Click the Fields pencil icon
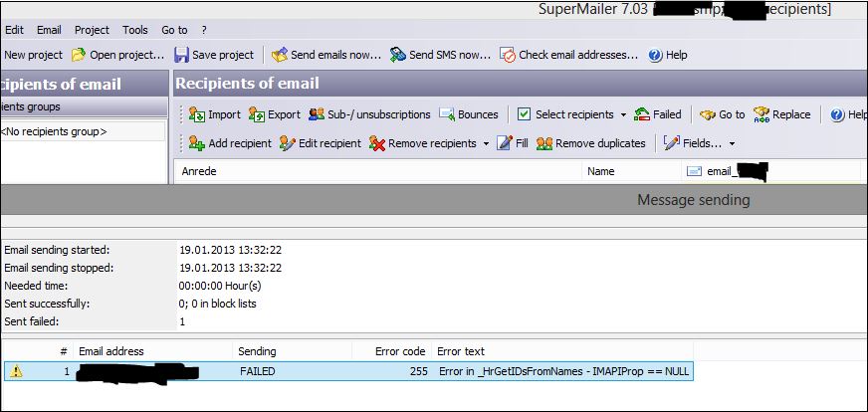 tap(672, 143)
